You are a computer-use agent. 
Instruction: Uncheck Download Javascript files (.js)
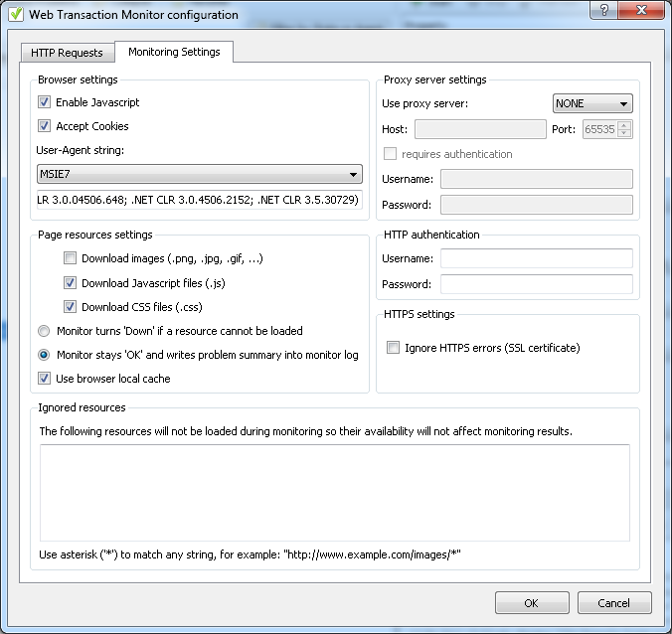pyautogui.click(x=70, y=283)
